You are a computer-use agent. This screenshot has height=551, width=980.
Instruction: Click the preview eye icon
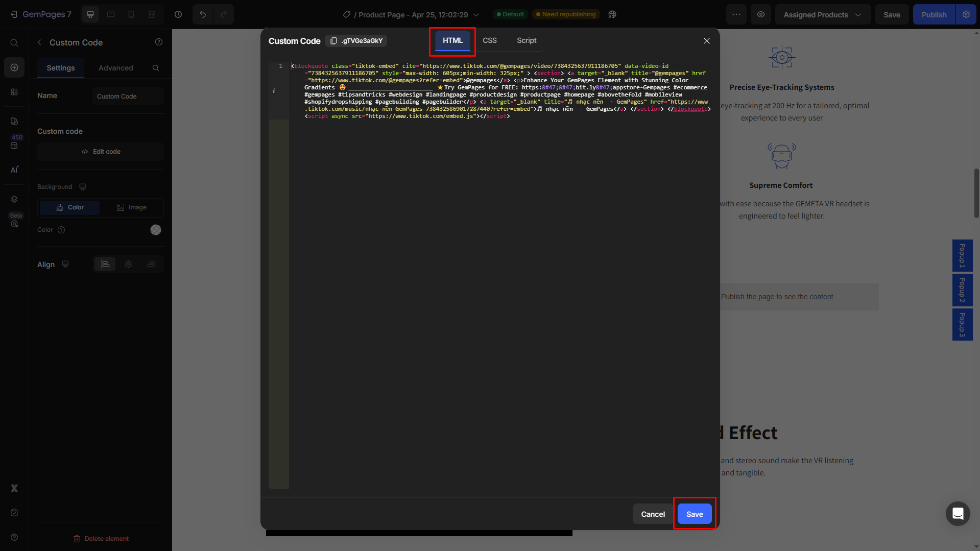coord(761,14)
